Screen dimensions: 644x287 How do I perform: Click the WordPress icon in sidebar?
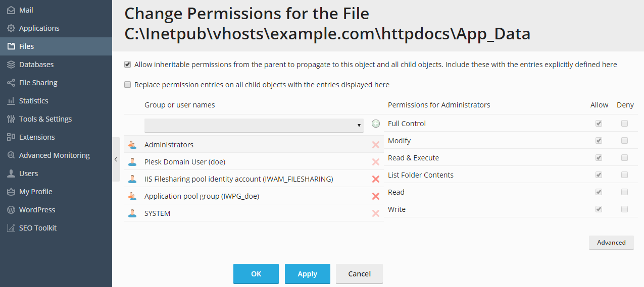[x=11, y=210]
